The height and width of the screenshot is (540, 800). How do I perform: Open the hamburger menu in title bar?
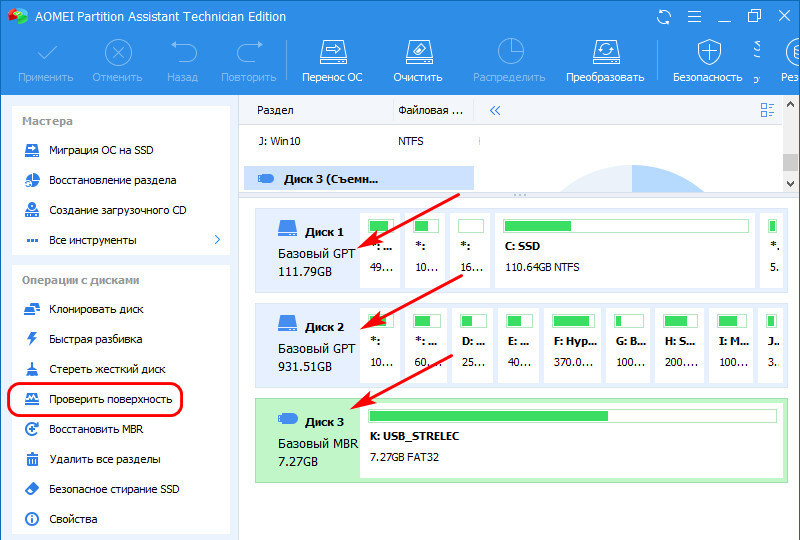click(694, 17)
